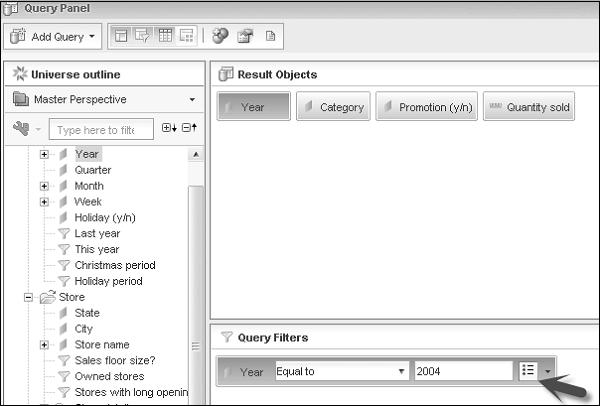The image size is (600, 406).
Task: Click the 'Type here to filter' field
Action: (101, 130)
